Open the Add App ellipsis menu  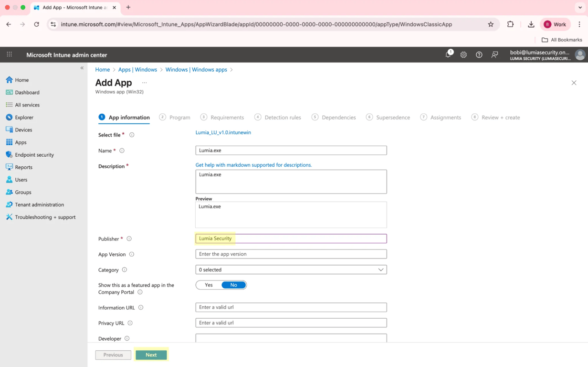(x=144, y=83)
